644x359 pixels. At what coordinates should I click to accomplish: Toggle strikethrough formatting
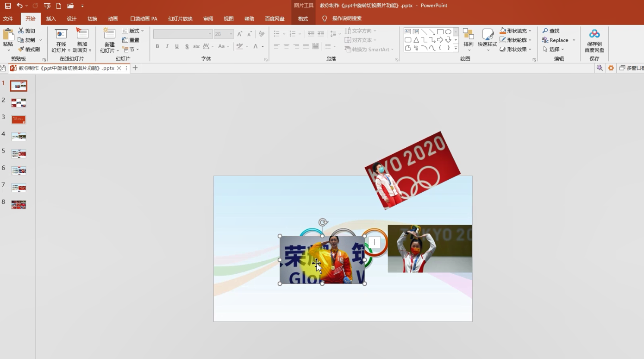tap(196, 46)
